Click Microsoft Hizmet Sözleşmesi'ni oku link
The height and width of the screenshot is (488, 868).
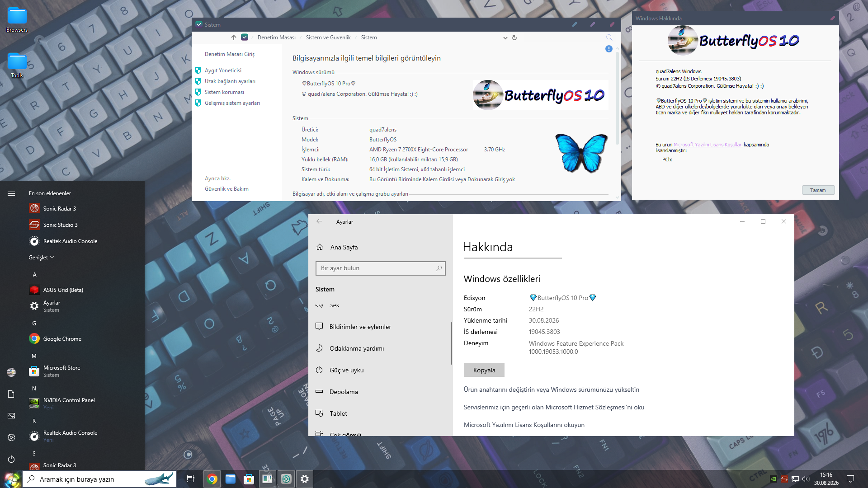coord(554,407)
